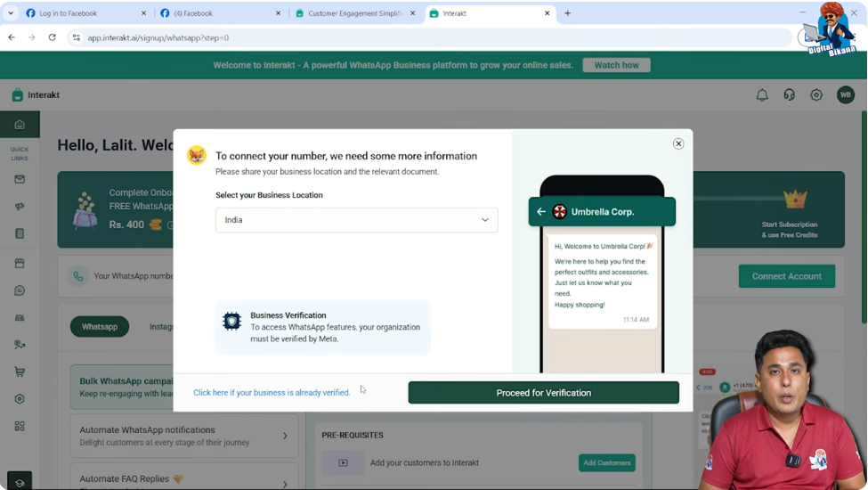Click the Watch how button in banner
The image size is (868, 490).
point(616,65)
